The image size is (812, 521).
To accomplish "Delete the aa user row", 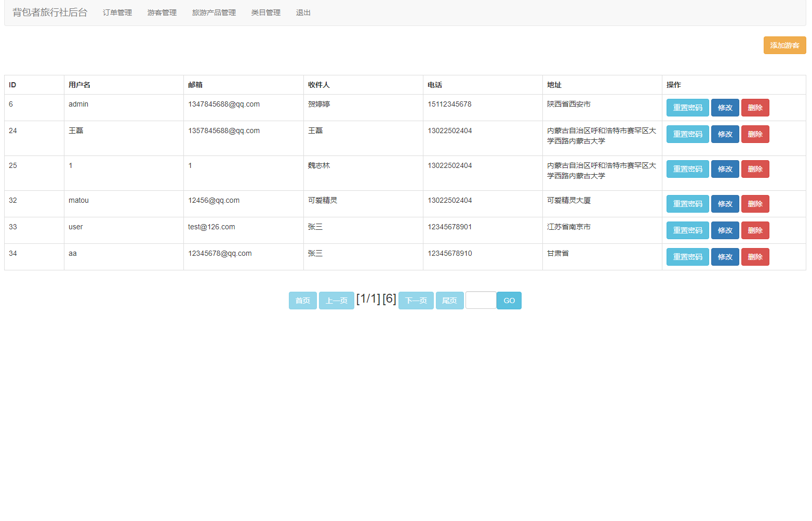I will (754, 257).
